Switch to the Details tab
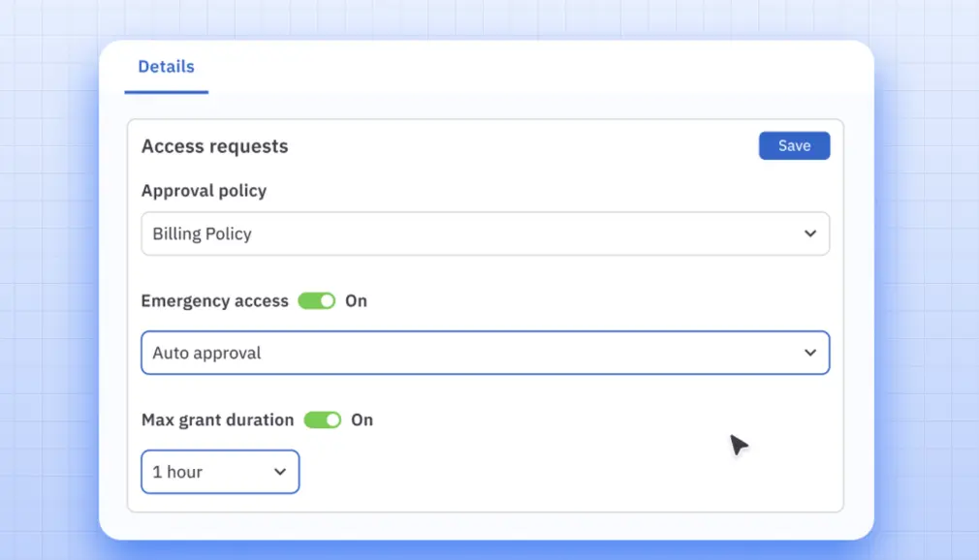Screen dimensions: 979x560 pyautogui.click(x=166, y=67)
